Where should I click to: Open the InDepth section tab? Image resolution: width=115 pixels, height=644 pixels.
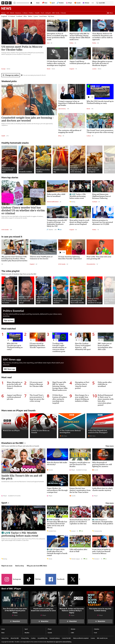pyautogui.click(x=48, y=13)
